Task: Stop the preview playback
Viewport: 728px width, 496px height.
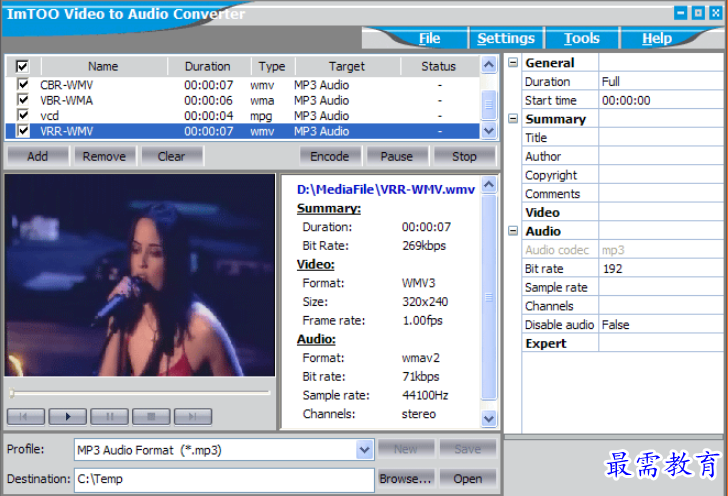Action: pos(151,417)
